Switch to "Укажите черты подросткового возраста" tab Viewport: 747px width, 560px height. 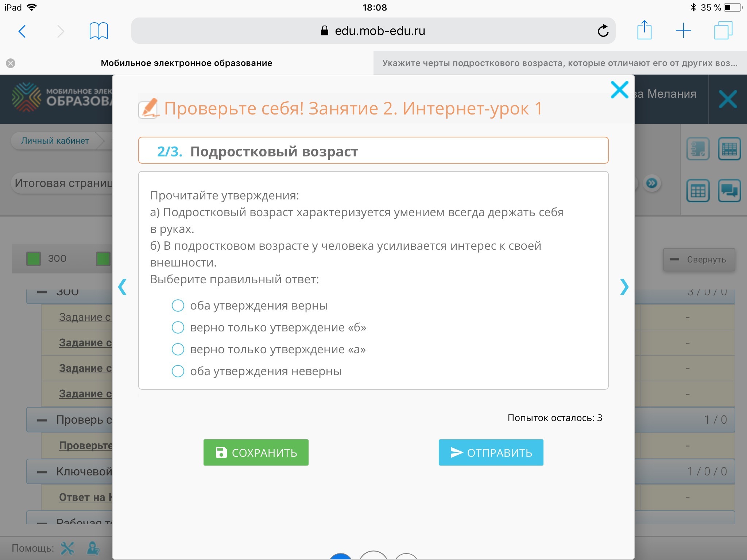[x=560, y=63]
